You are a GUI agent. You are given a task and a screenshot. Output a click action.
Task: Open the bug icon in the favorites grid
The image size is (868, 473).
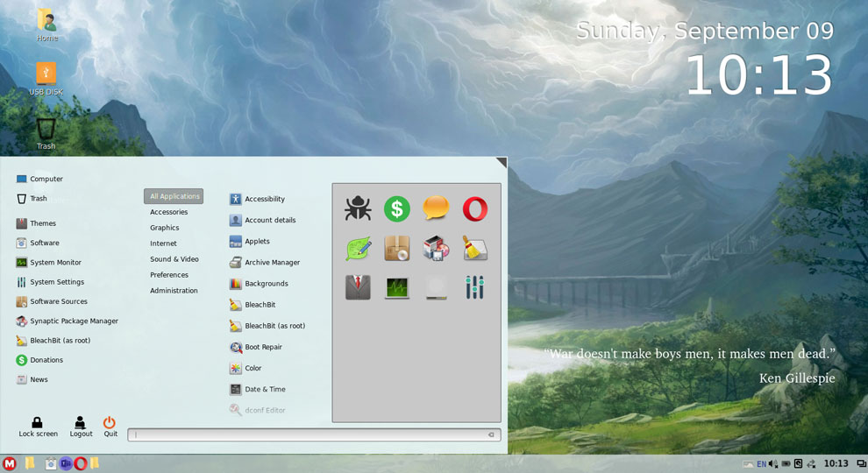pos(358,209)
